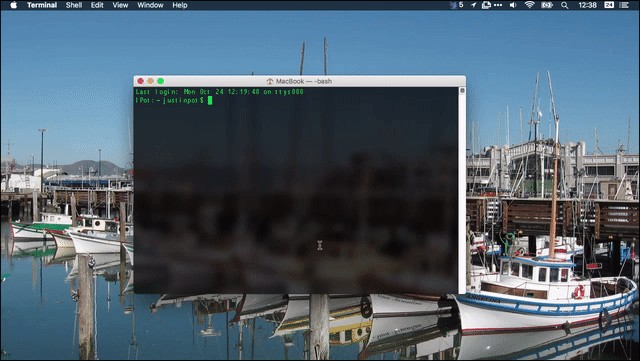640x361 pixels.
Task: Click the 'MacBook — -bash' window title
Action: pos(304,81)
